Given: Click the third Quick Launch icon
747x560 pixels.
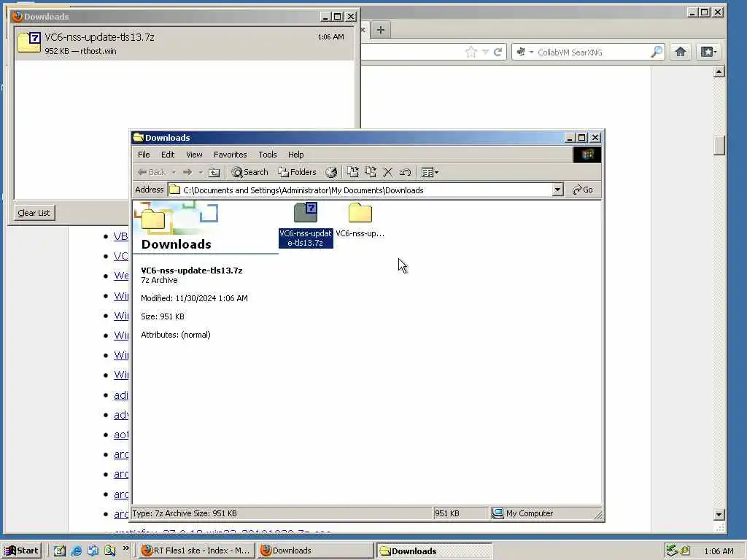Looking at the screenshot, I should tap(93, 551).
